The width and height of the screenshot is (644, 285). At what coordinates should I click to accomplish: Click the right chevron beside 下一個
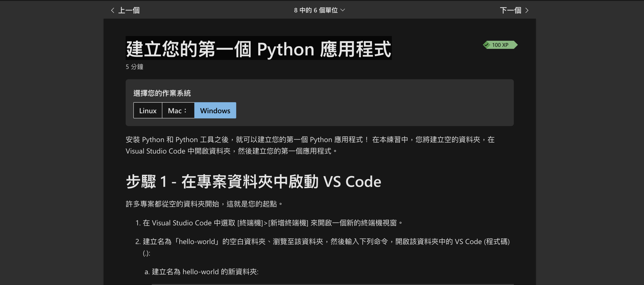point(527,10)
